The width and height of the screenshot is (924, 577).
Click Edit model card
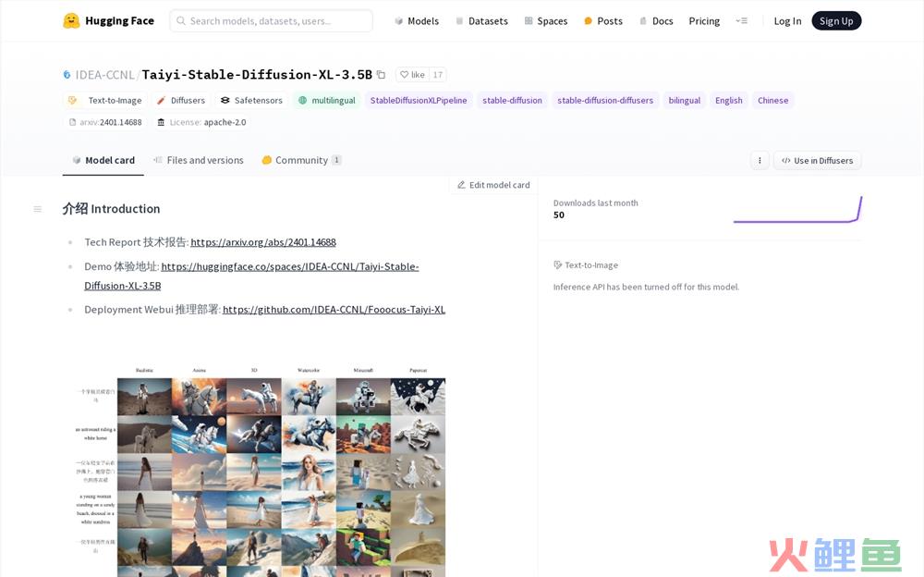point(493,185)
